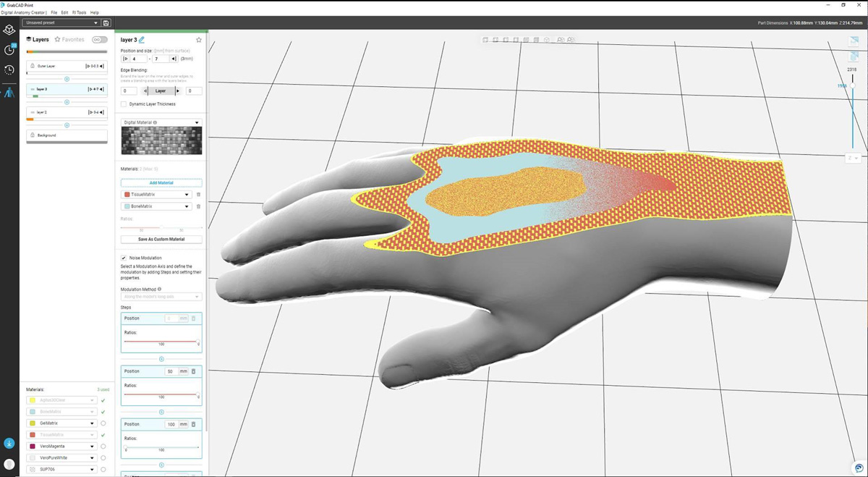Delete the 50 mm position step
The image size is (868, 477).
point(194,371)
